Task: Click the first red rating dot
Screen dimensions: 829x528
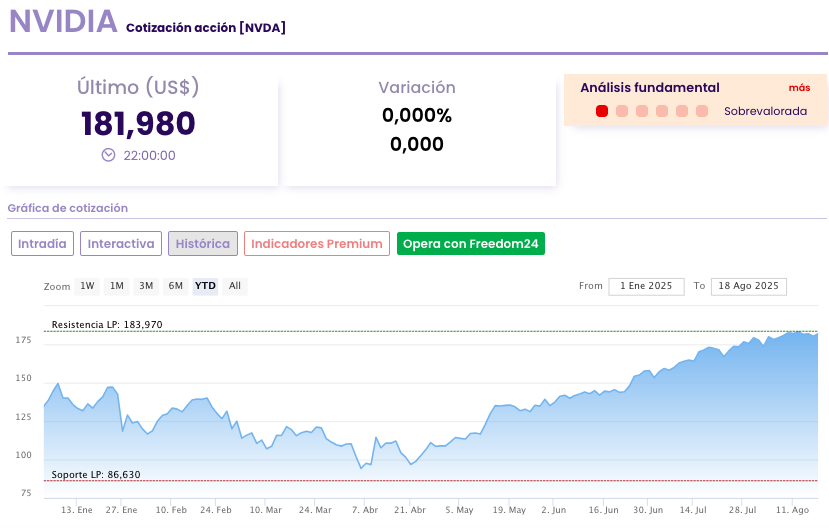Action: tap(602, 111)
